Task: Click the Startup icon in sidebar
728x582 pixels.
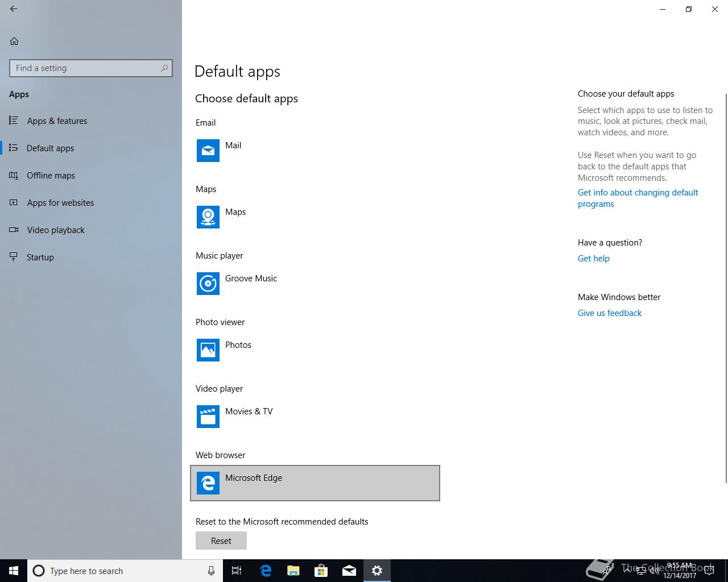Action: 14,257
